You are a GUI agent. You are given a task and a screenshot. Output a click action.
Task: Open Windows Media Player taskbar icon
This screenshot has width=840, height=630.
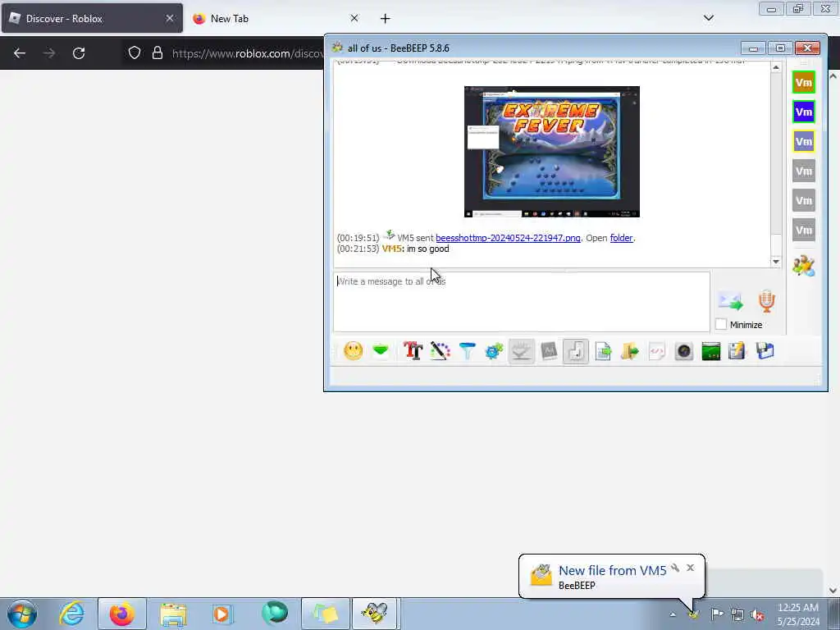[x=221, y=614]
